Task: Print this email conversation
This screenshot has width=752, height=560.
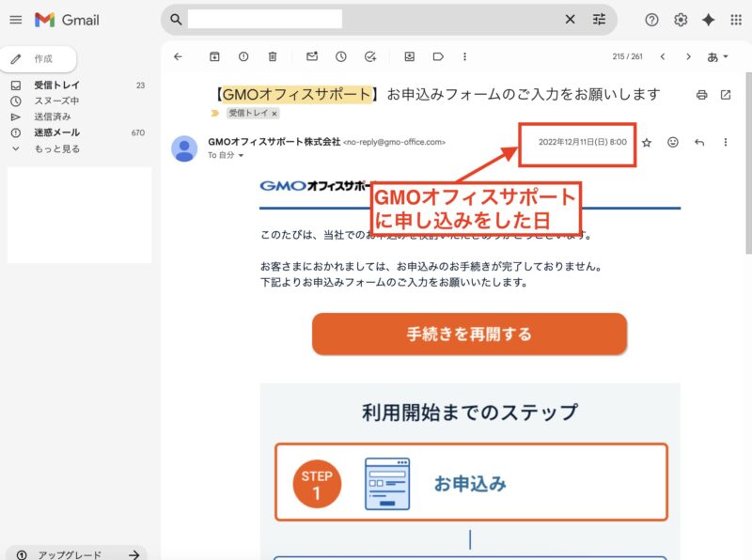Action: (701, 95)
